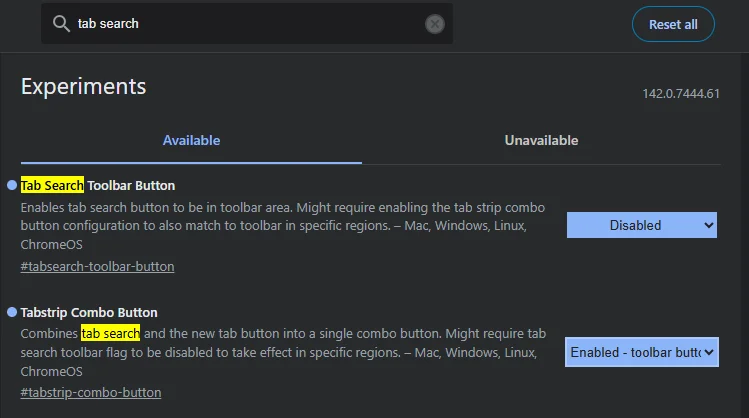Viewport: 749px width, 418px height.
Task: Click highlighted 'tab search' in Tabstrip Combo description
Action: click(110, 333)
